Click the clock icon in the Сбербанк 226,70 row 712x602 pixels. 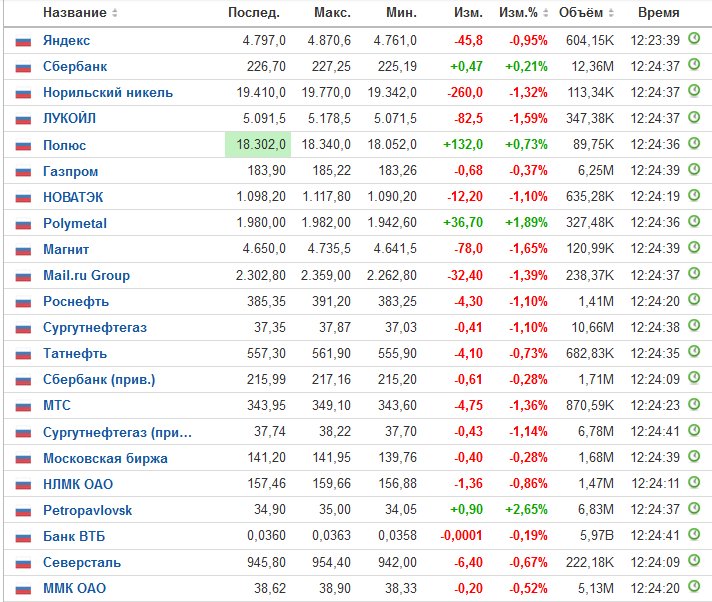[x=694, y=65]
